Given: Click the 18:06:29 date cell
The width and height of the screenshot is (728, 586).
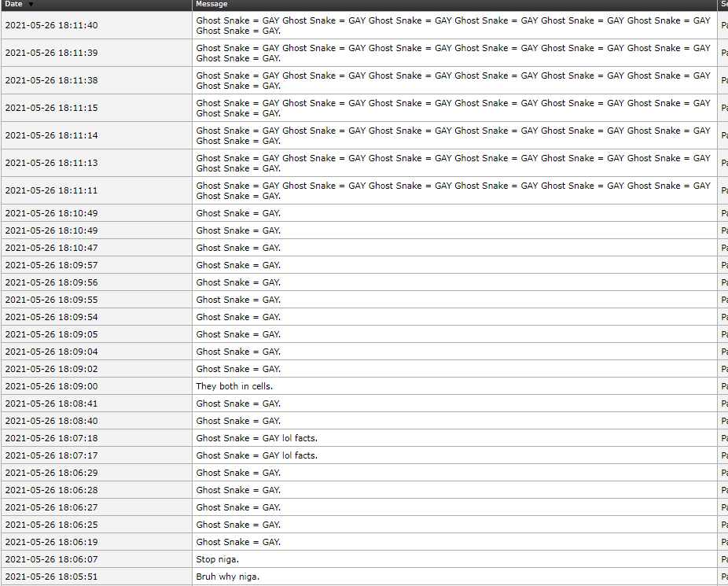Looking at the screenshot, I should point(52,473).
